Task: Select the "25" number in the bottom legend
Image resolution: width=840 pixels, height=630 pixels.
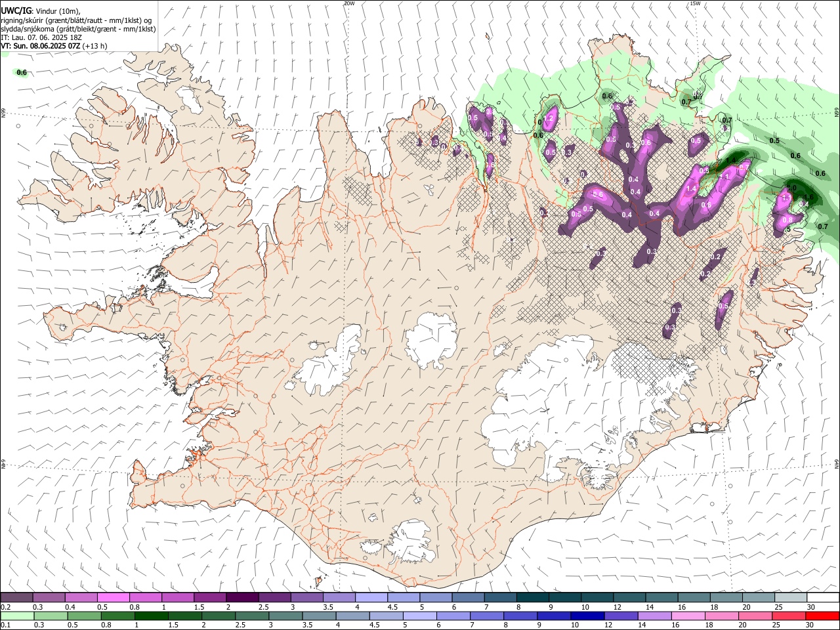Action: point(777,626)
